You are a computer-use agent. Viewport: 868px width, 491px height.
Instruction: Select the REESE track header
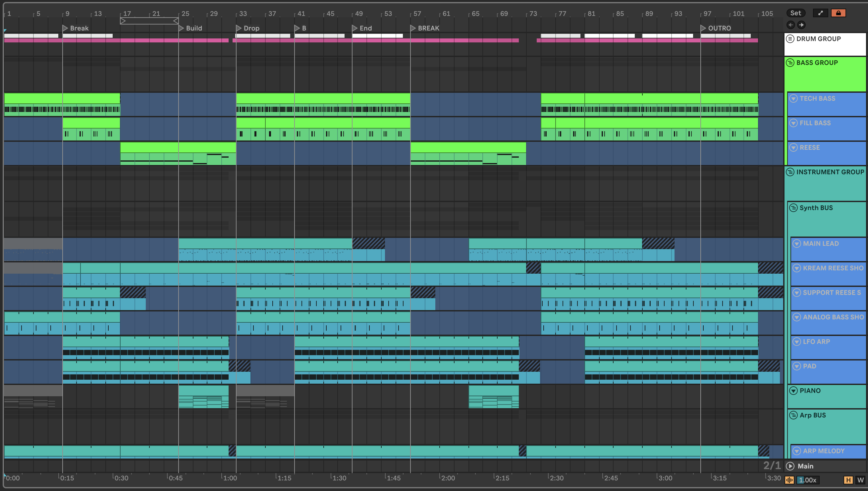809,148
